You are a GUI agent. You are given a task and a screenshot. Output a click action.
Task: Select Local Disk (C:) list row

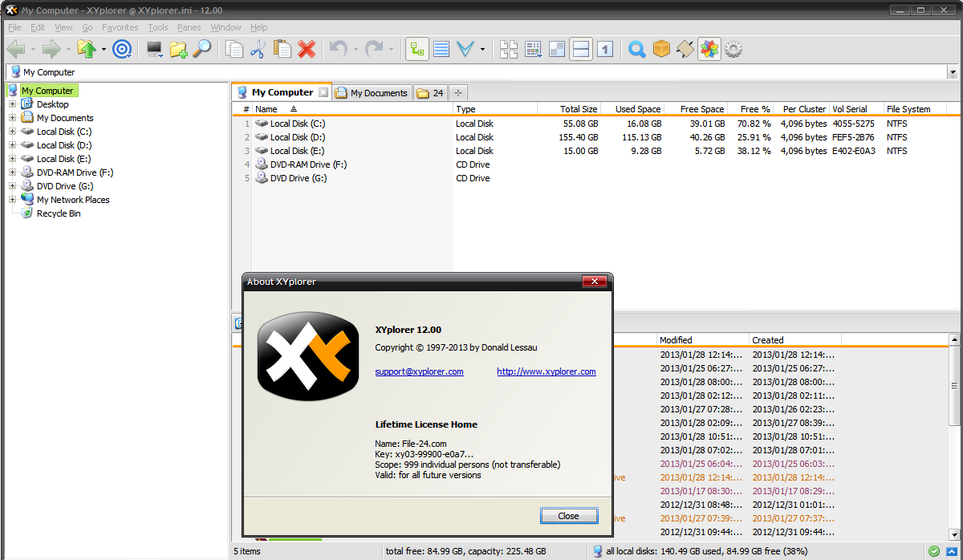[595, 124]
